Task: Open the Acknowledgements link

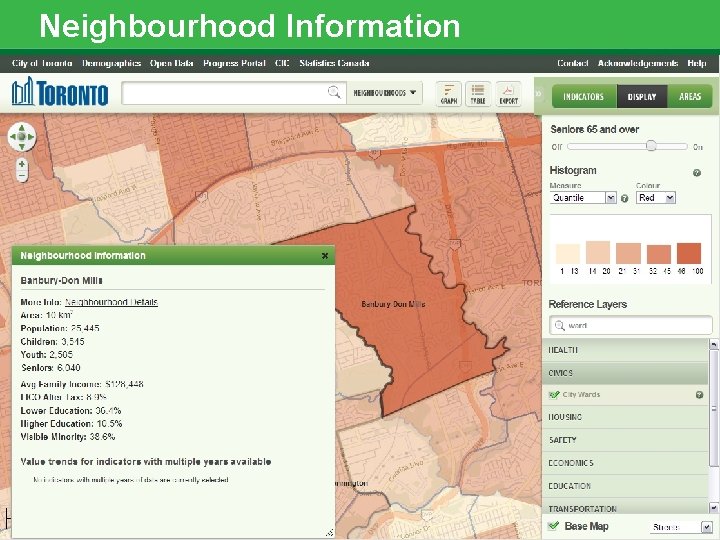Action: click(638, 63)
